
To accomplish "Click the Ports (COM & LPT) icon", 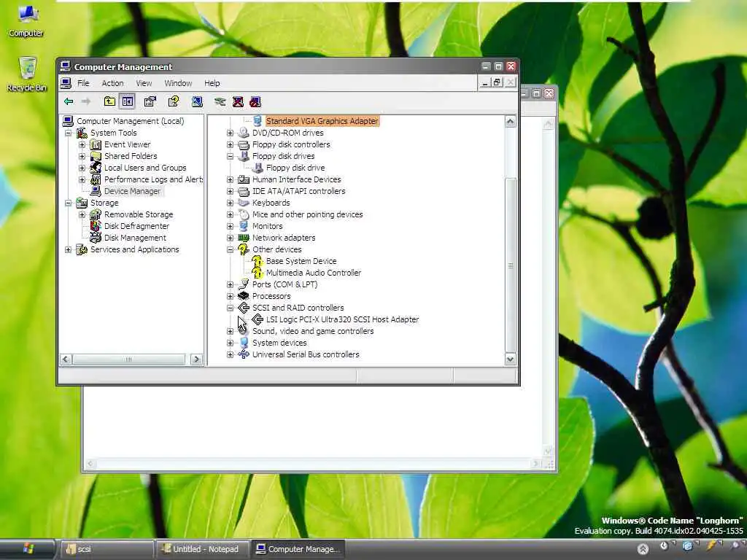I will (244, 284).
